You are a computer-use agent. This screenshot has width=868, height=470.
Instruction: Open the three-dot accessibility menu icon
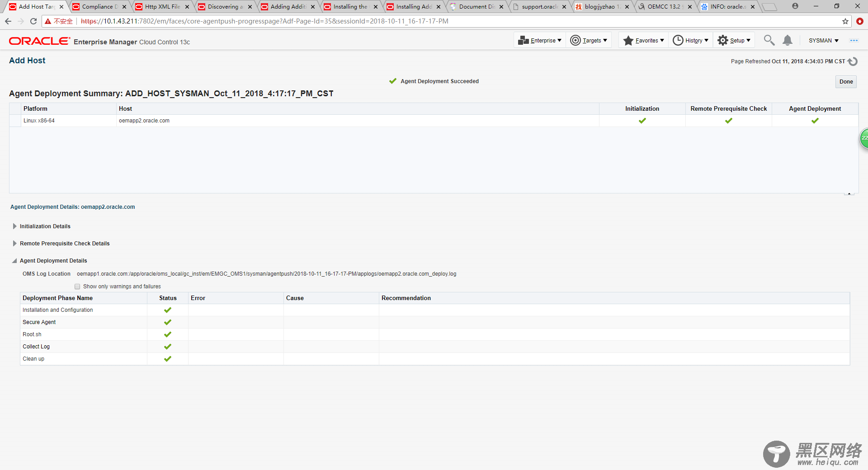854,40
